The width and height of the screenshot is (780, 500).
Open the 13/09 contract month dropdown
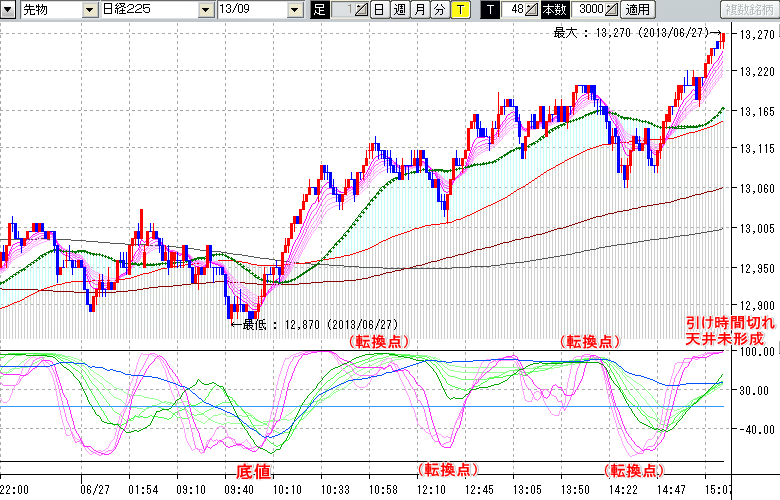coord(293,9)
